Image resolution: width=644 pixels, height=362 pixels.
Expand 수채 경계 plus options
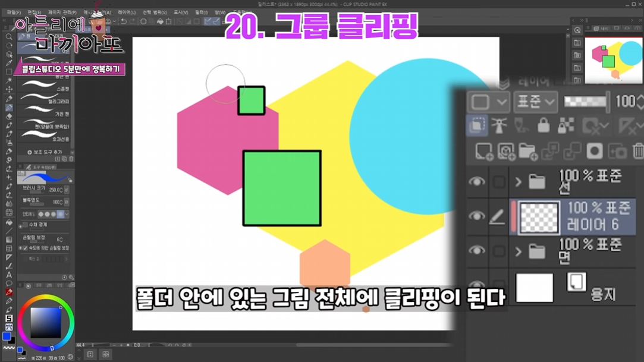tap(20, 225)
